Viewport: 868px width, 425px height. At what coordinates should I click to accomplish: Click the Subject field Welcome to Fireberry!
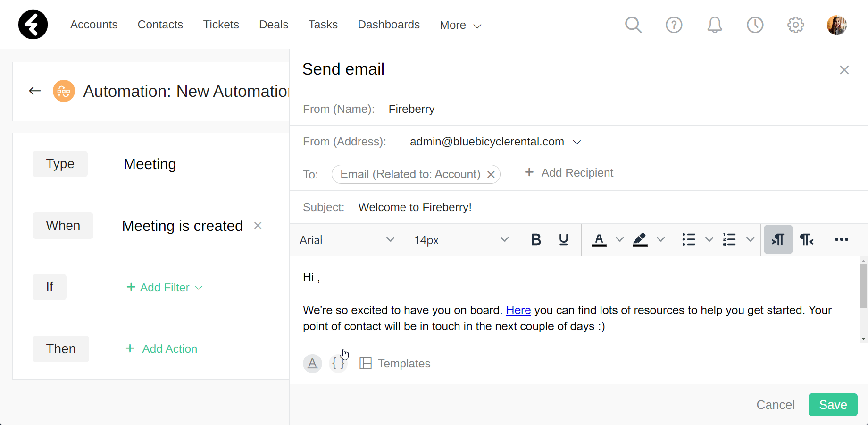[x=415, y=207]
